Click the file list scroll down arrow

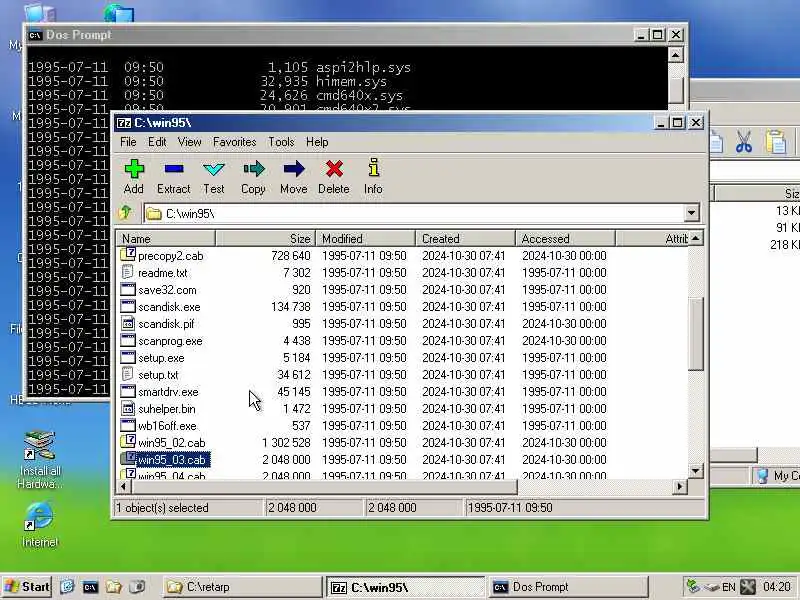pos(695,470)
